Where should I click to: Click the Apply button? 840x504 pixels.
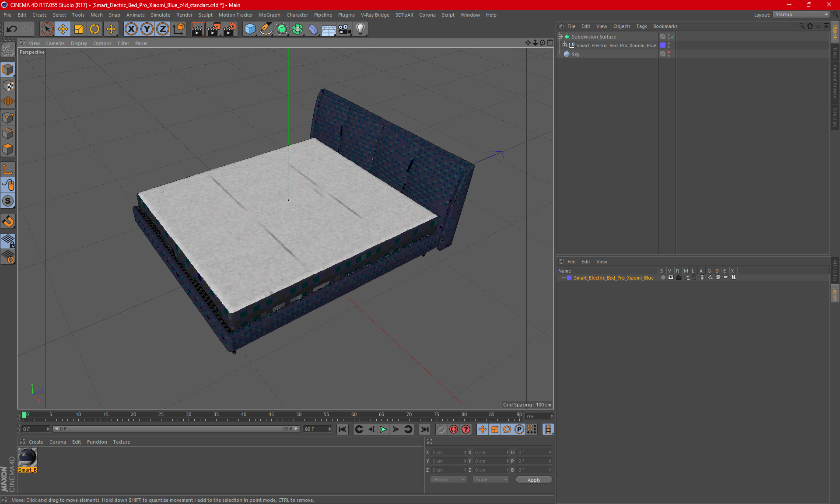(x=534, y=480)
